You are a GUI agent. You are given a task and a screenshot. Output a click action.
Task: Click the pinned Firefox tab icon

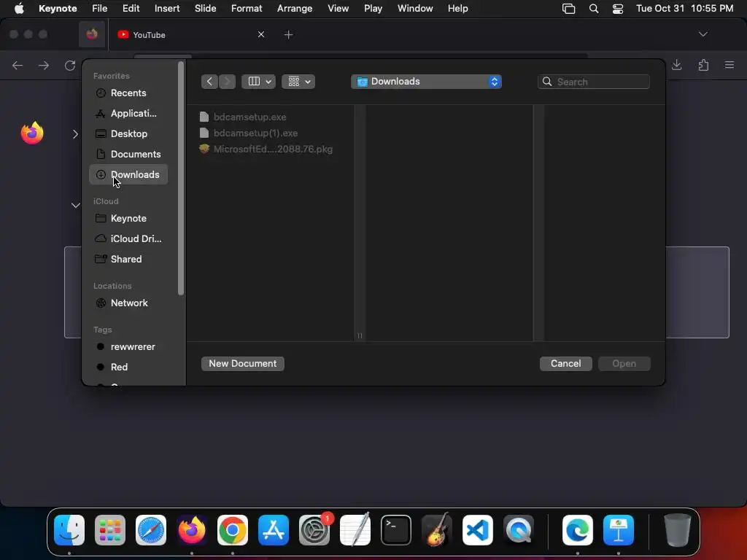click(92, 34)
